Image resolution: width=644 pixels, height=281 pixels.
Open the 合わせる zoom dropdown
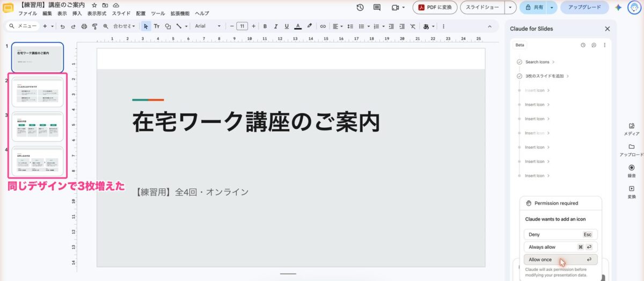[x=125, y=26]
